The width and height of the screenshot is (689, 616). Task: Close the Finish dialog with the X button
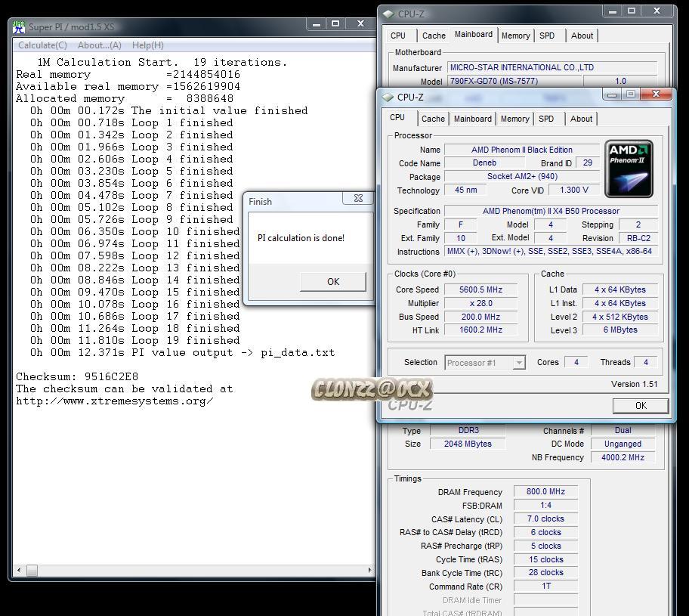click(358, 198)
